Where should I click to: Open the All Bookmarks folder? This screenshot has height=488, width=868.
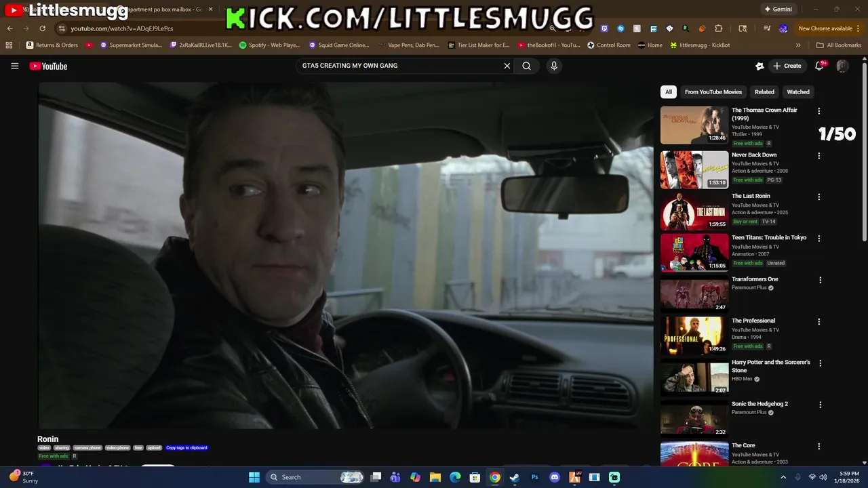[x=839, y=45]
